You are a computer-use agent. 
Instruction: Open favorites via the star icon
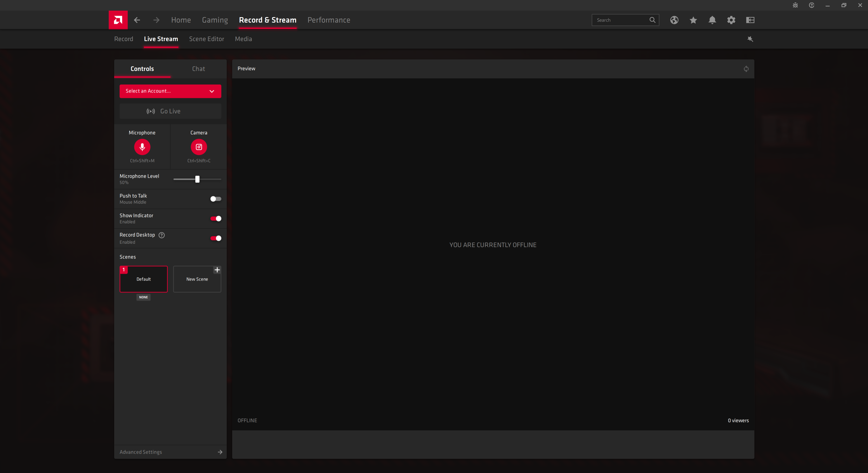693,20
